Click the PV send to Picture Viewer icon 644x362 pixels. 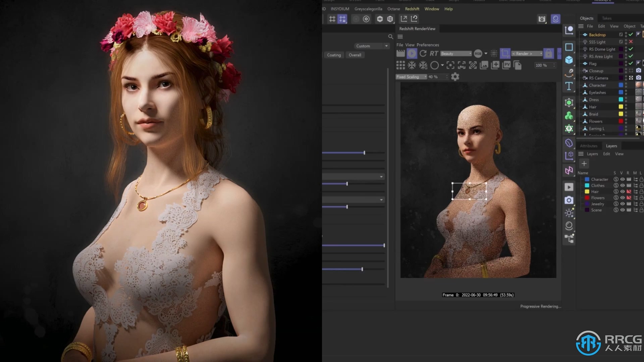point(506,65)
